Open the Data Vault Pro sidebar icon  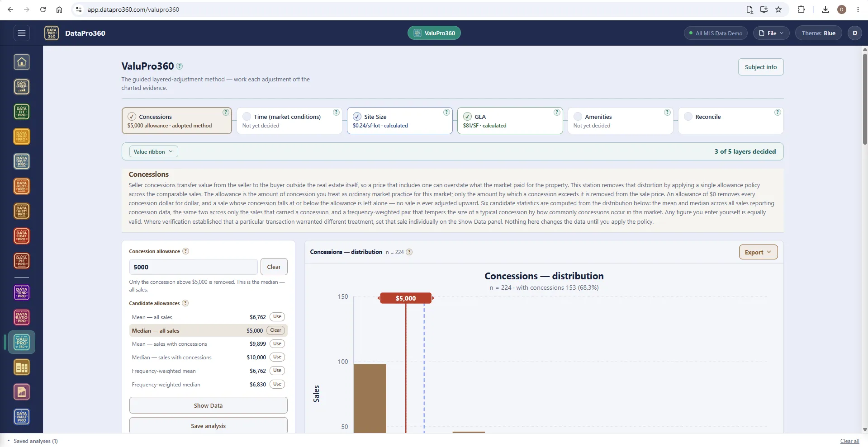(22, 417)
